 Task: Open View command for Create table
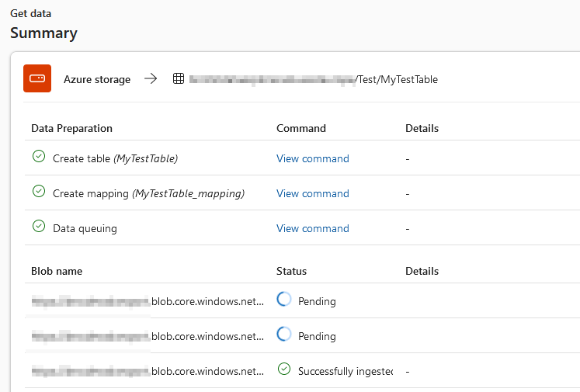[x=312, y=158]
